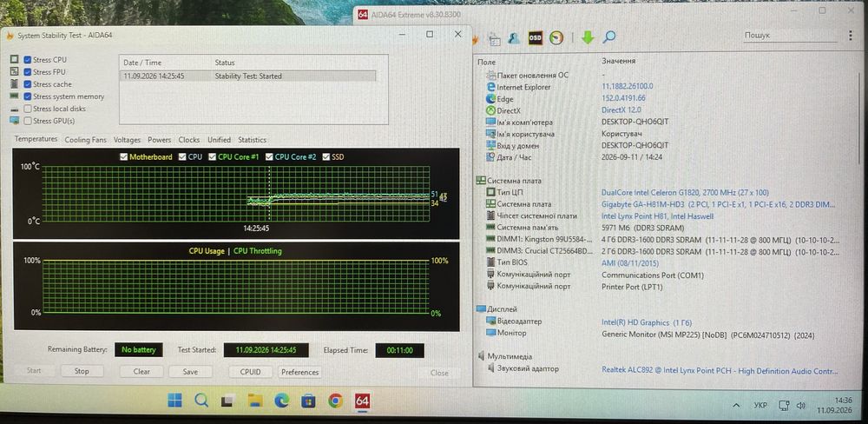868x424 pixels.
Task: Uncheck Stress cache
Action: 28,84
